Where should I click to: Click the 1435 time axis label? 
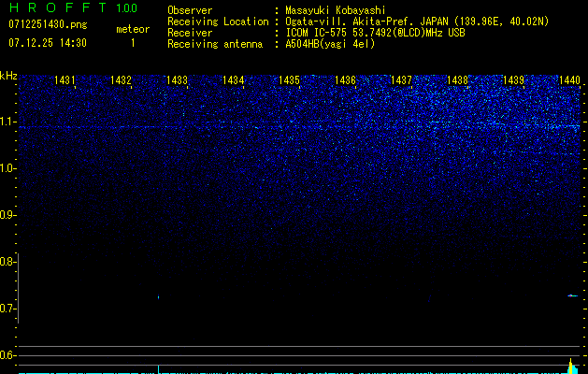pos(289,80)
